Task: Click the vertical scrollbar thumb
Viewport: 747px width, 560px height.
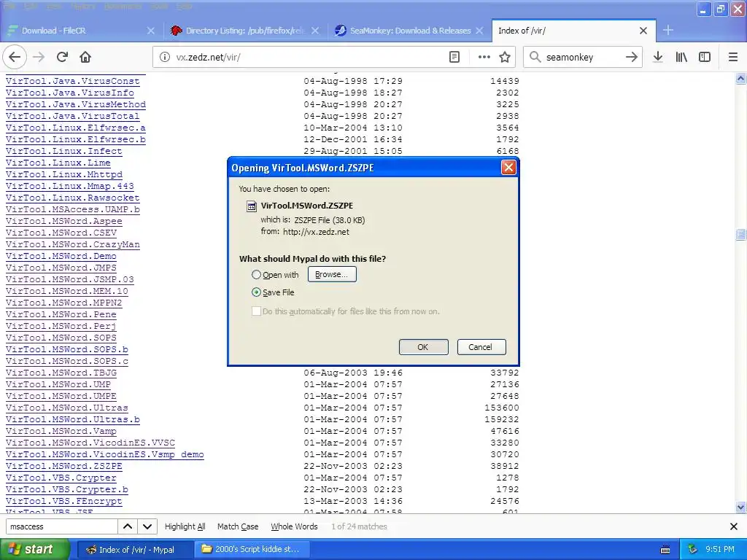Action: (x=741, y=234)
